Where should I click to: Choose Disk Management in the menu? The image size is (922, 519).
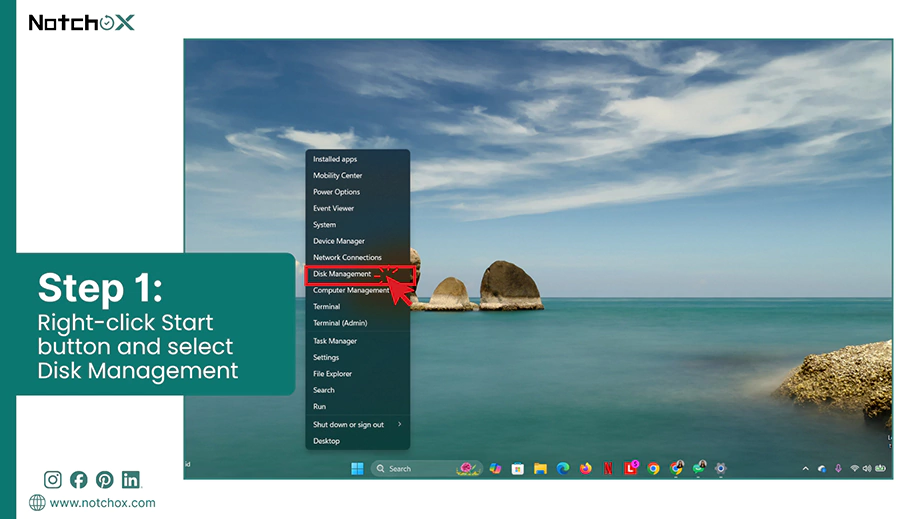tap(358, 274)
